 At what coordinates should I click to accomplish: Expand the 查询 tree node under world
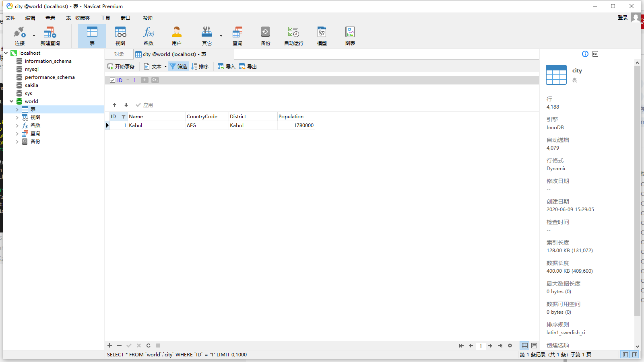(17, 134)
